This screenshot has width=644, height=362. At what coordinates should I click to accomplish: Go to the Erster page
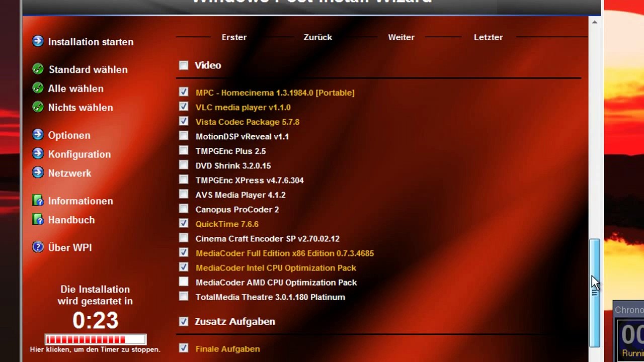234,37
